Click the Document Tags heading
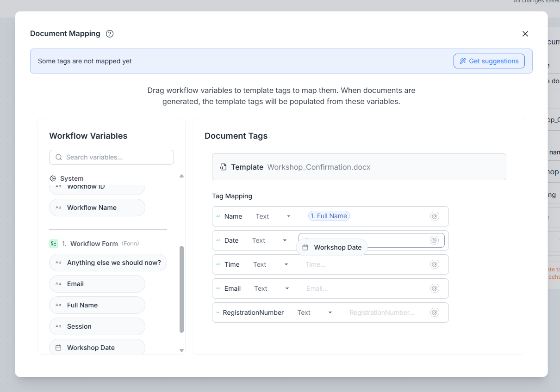This screenshot has width=560, height=392. click(236, 136)
